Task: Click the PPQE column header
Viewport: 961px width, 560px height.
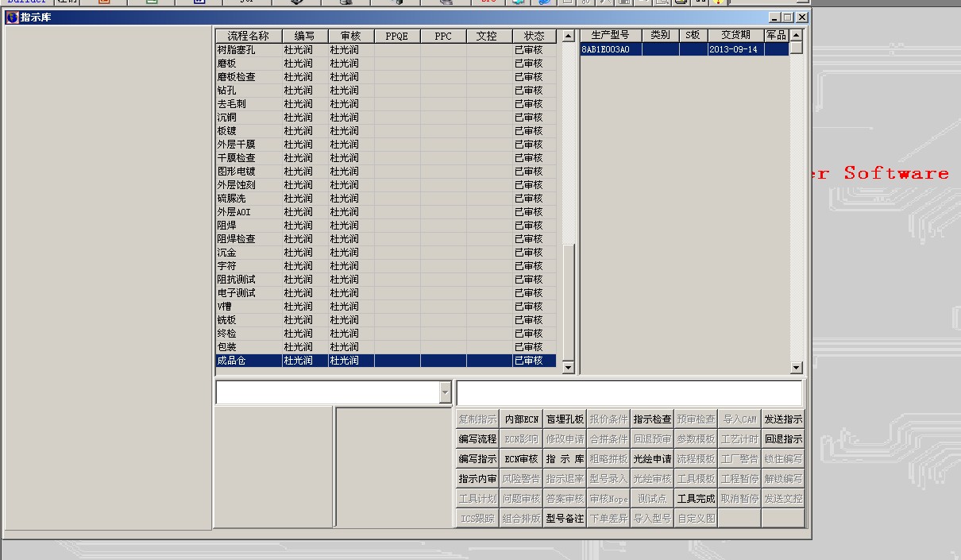Action: coord(397,36)
